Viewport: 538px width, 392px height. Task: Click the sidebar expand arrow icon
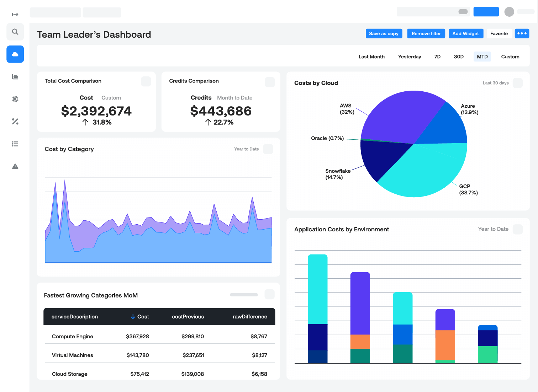click(15, 15)
